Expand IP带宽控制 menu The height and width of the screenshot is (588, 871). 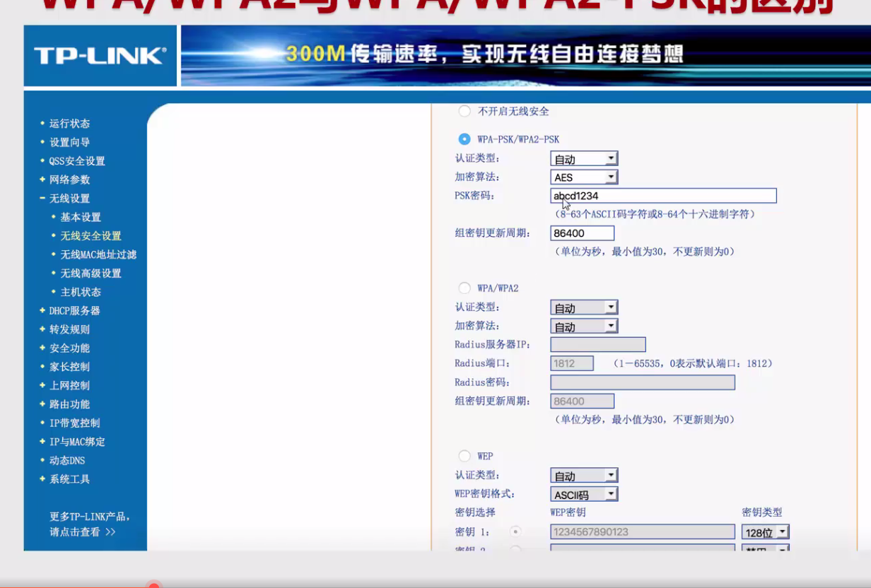pyautogui.click(x=74, y=423)
